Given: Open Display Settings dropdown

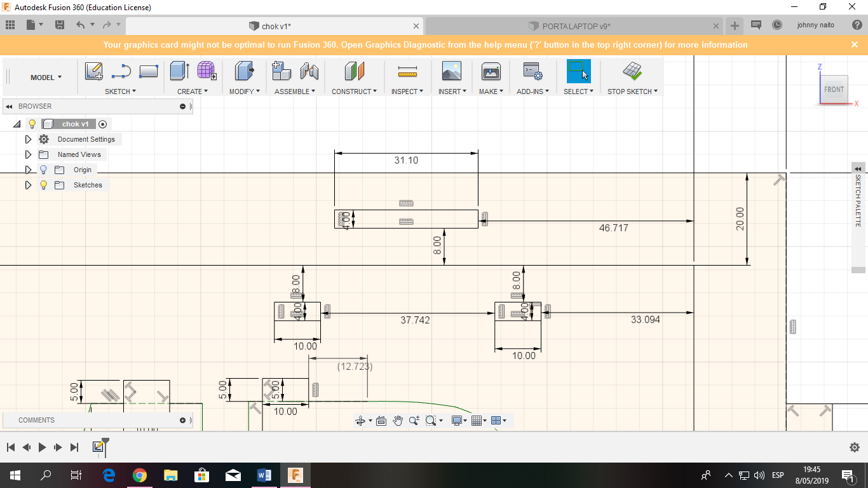Looking at the screenshot, I should (x=459, y=420).
